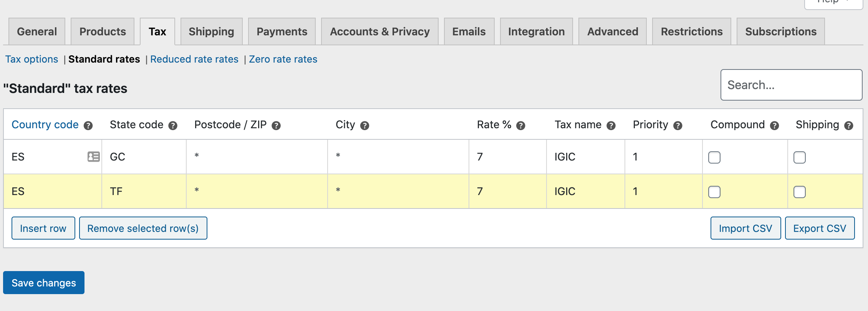Click the Rate % help icon
The width and height of the screenshot is (868, 311).
tap(521, 126)
